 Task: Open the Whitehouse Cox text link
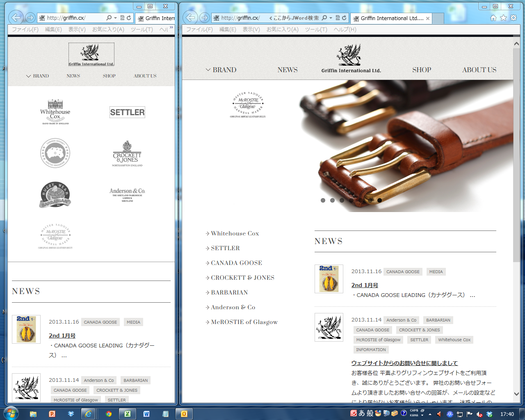click(235, 233)
